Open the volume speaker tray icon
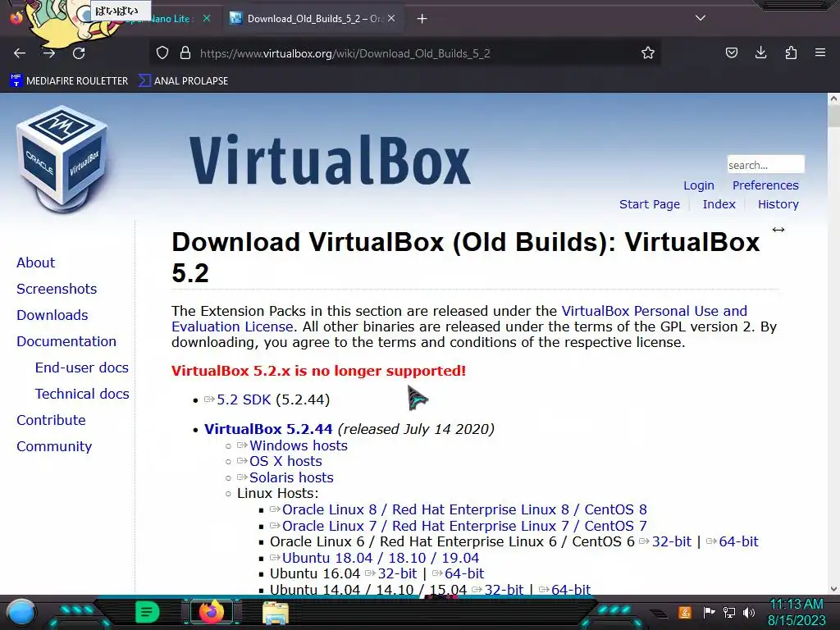The width and height of the screenshot is (840, 630). pos(749,612)
